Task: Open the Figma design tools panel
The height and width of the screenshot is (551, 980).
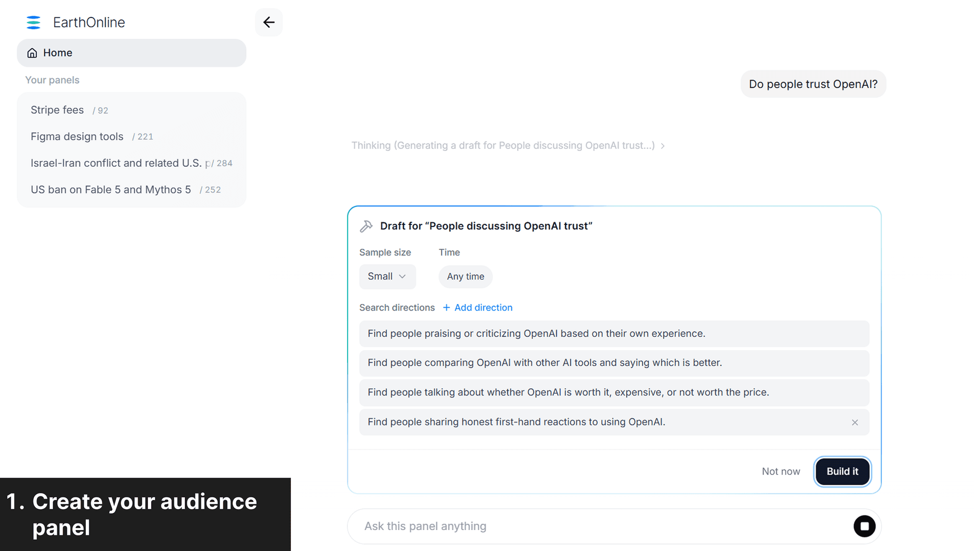Action: [132, 137]
